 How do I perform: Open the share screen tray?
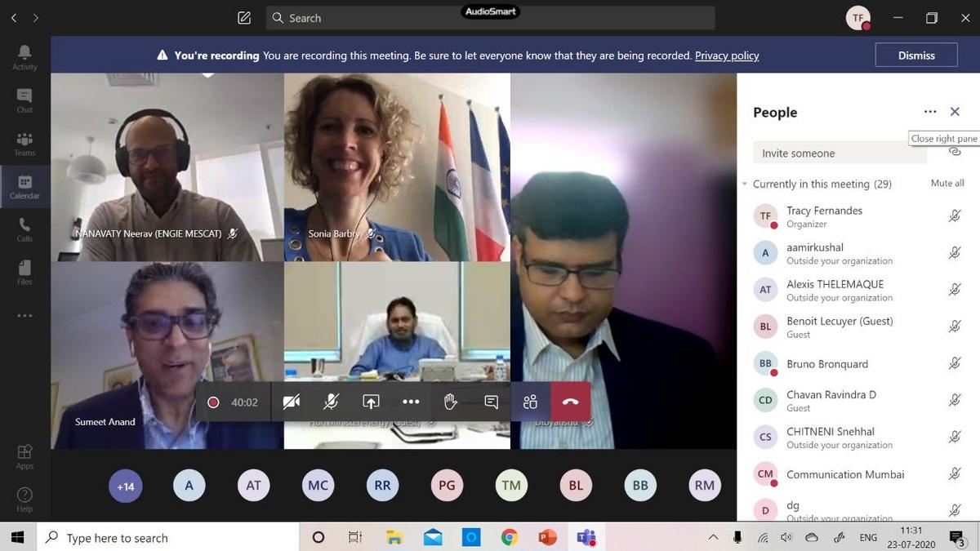point(371,402)
